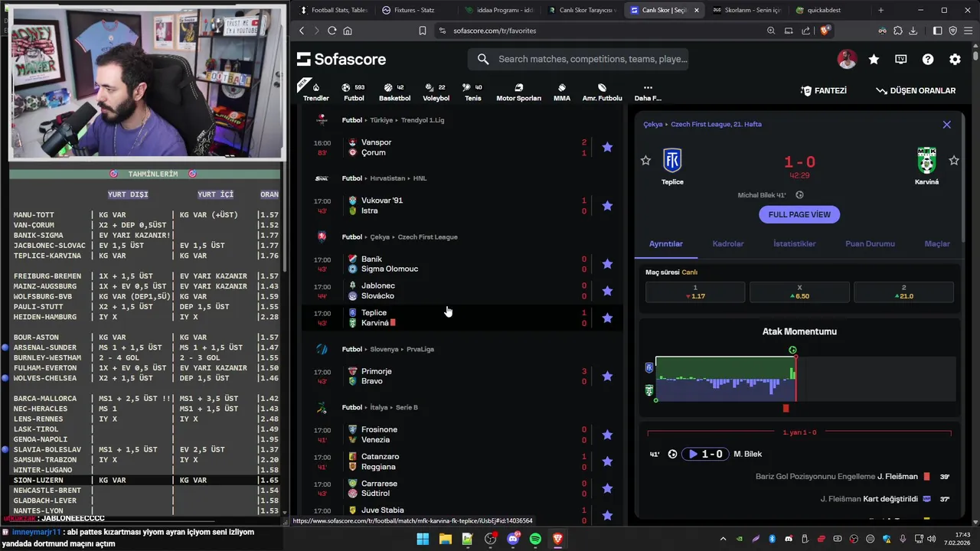Switch to the Puan Durumu tab
Screen dimensions: 980x551
870,243
